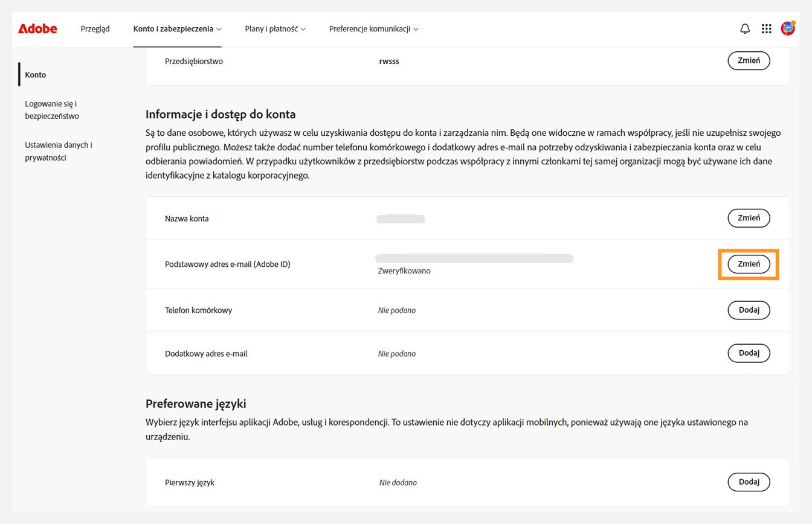The height and width of the screenshot is (524, 812).
Task: Expand the Plany i płatność dropdown
Action: (x=275, y=28)
